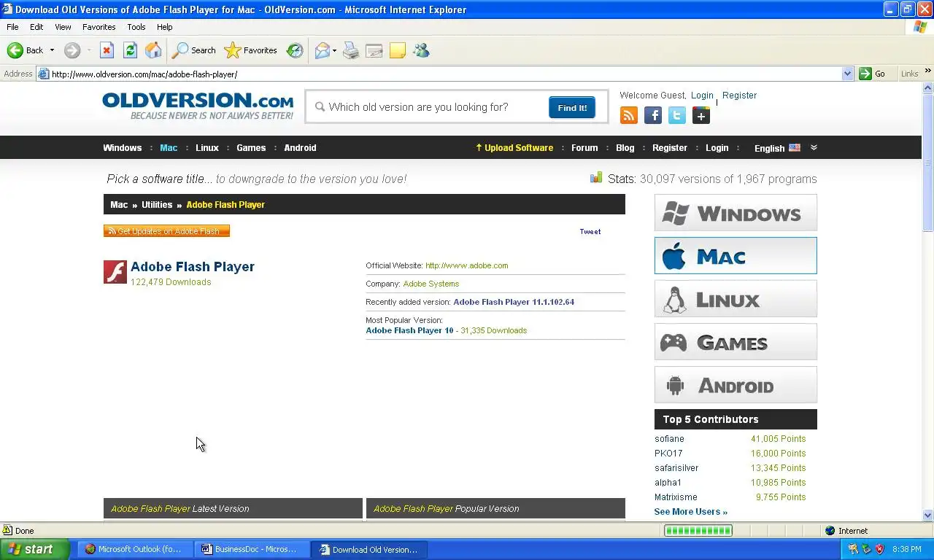The image size is (934, 560).
Task: Refresh the page using the Refresh icon
Action: click(130, 50)
